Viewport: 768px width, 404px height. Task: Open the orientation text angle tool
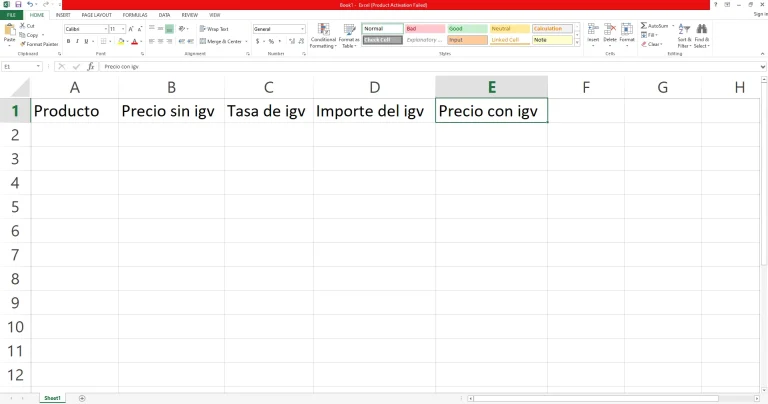[x=182, y=29]
